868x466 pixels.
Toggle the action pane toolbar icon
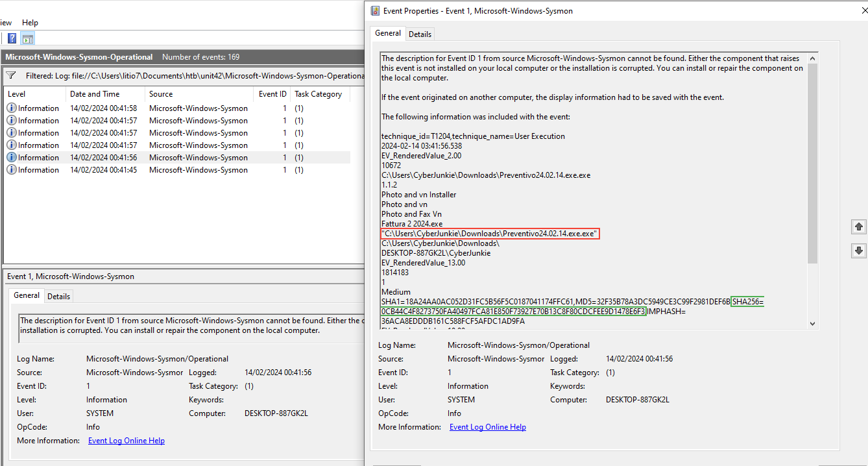(28, 38)
